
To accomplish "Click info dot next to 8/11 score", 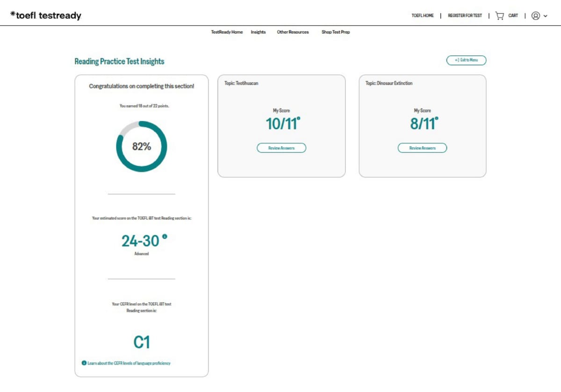I will click(x=437, y=119).
